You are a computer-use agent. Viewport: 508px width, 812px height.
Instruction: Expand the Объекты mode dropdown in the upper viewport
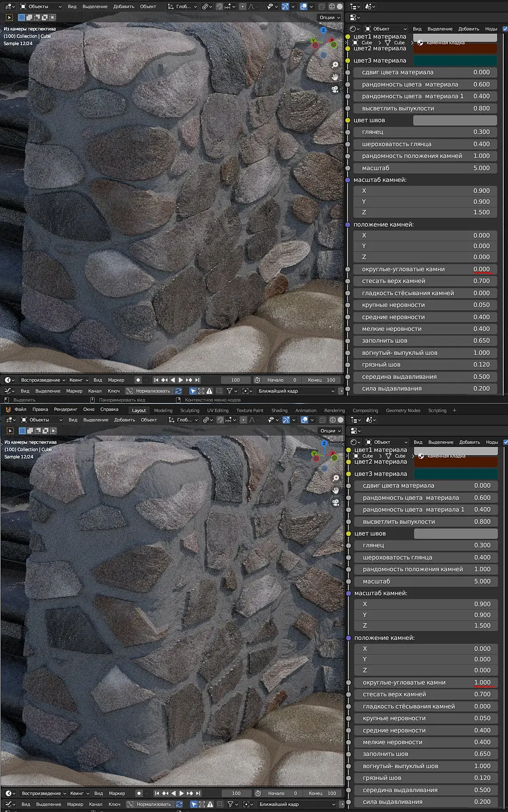[41, 6]
